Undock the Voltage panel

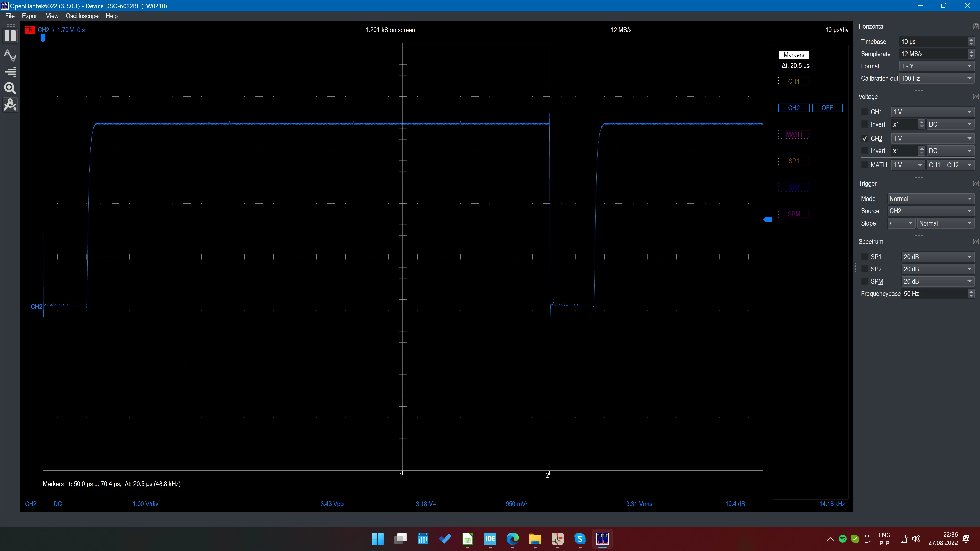click(975, 97)
